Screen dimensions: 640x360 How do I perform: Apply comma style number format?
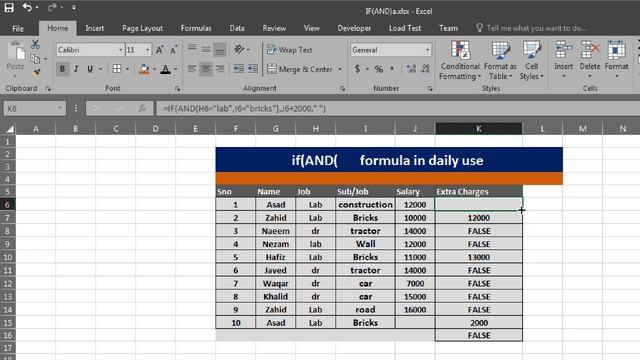coord(392,69)
